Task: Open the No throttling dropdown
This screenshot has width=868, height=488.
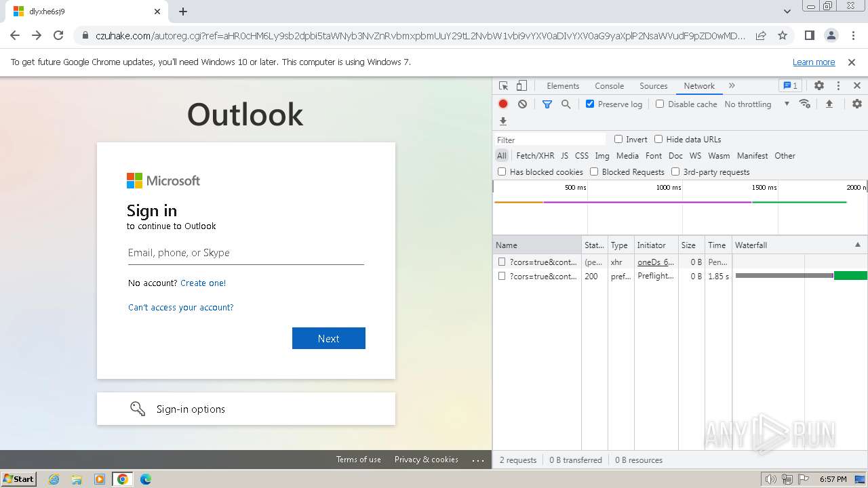Action: [x=757, y=104]
